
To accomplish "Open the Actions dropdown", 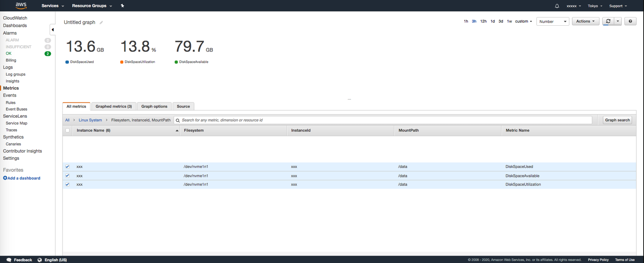I will (x=585, y=21).
